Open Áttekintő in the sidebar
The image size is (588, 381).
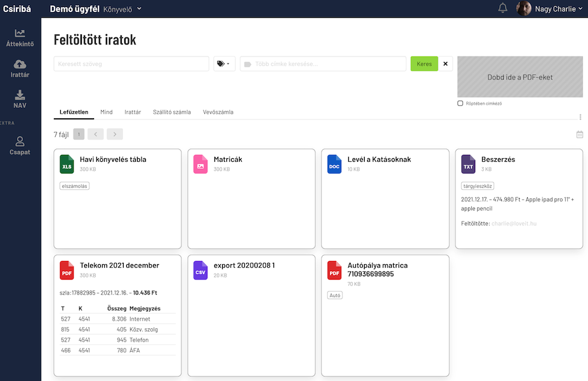click(20, 38)
